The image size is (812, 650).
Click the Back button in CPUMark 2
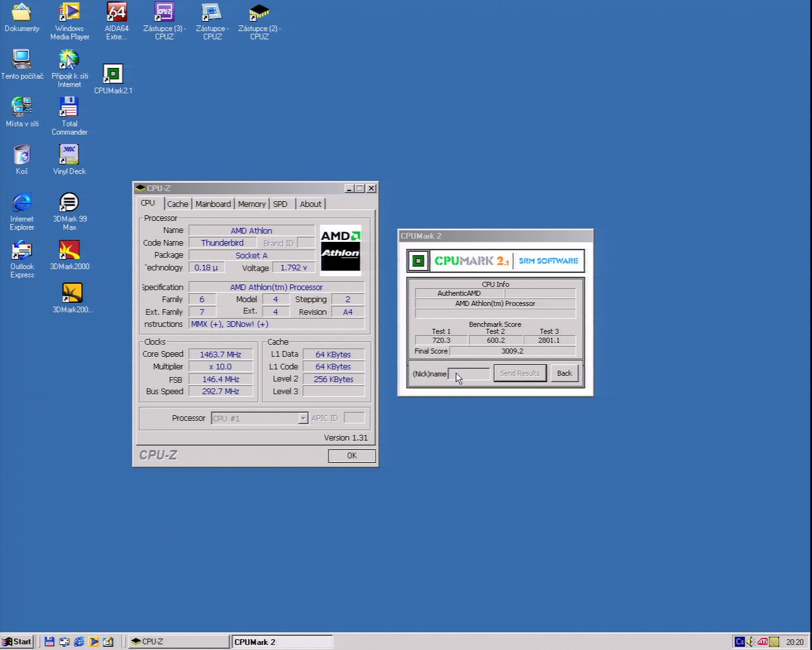565,373
